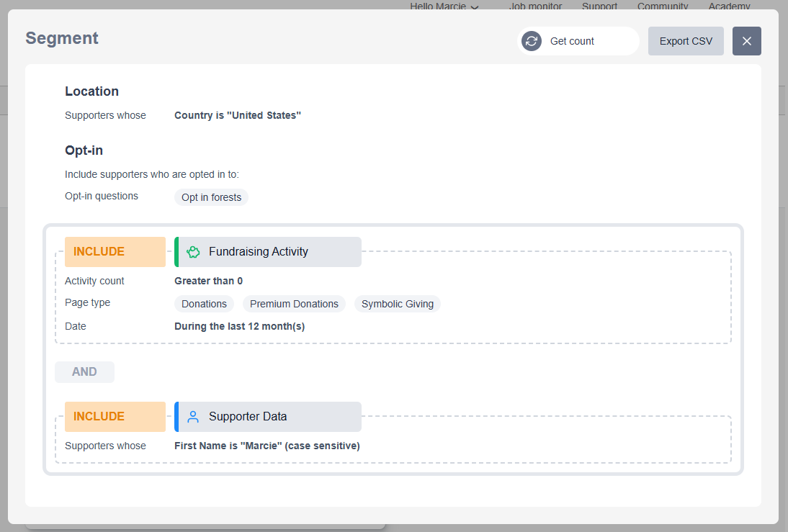Image resolution: width=788 pixels, height=532 pixels.
Task: Open the Hello Marcie user dropdown
Action: tap(444, 6)
